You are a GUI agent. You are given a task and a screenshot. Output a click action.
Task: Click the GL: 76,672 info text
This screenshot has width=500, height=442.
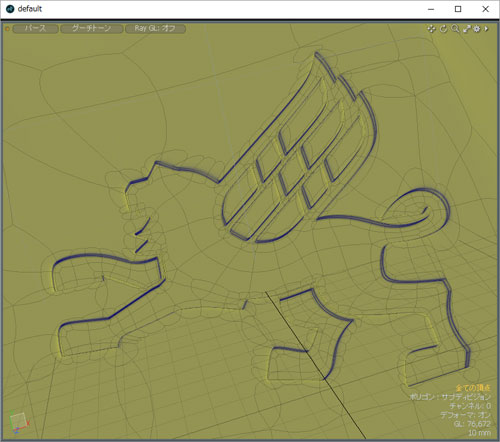(x=472, y=424)
